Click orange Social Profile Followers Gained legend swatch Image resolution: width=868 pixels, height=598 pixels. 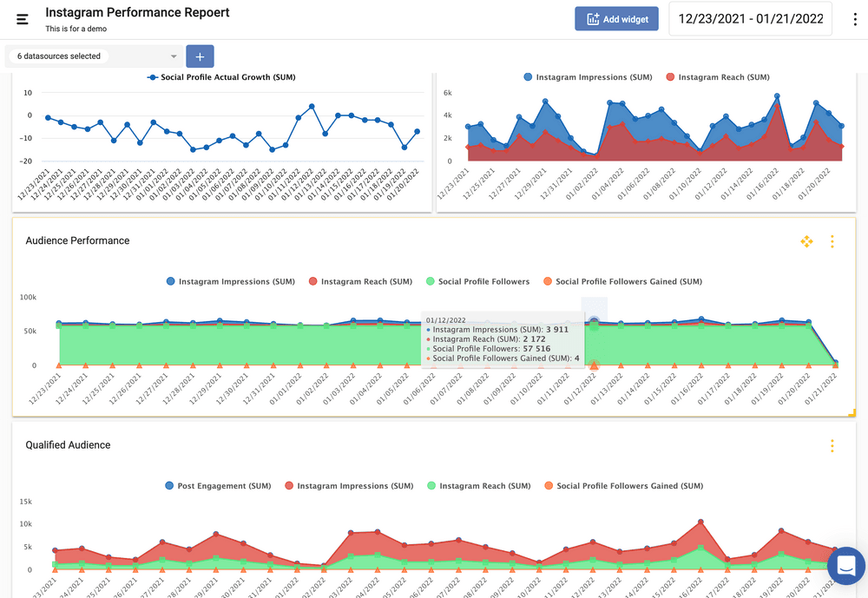coord(547,281)
